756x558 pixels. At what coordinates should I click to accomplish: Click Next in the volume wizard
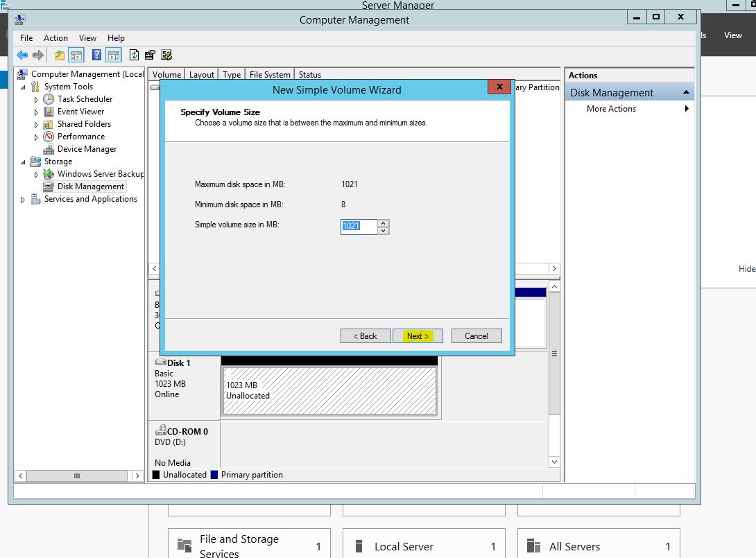click(418, 336)
